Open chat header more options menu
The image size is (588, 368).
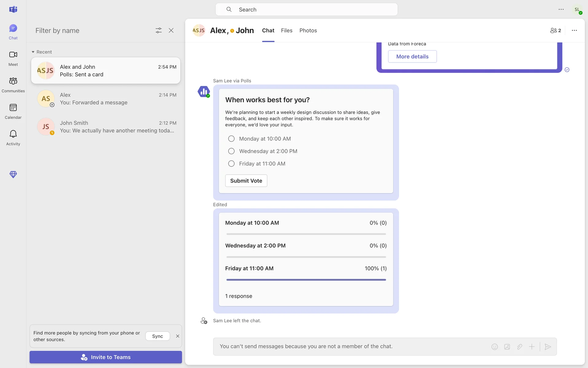click(x=574, y=30)
